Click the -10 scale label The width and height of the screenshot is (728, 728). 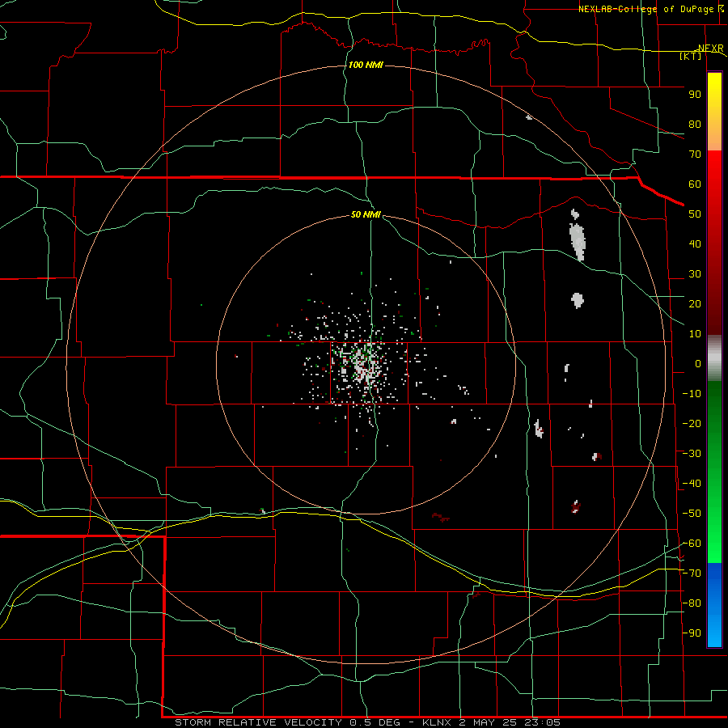coord(692,394)
